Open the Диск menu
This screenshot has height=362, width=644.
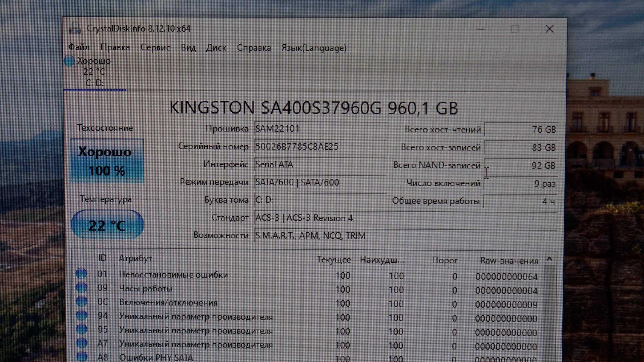point(216,48)
